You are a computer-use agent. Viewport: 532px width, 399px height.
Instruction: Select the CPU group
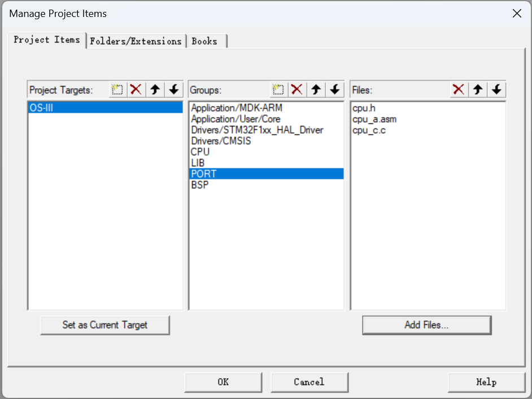[x=267, y=152]
